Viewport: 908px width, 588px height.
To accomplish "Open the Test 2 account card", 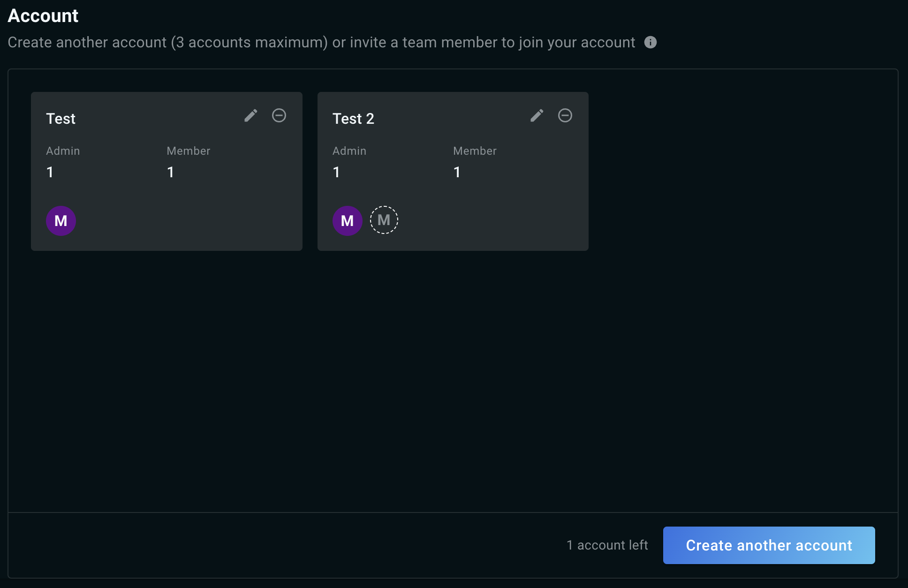I will click(453, 171).
